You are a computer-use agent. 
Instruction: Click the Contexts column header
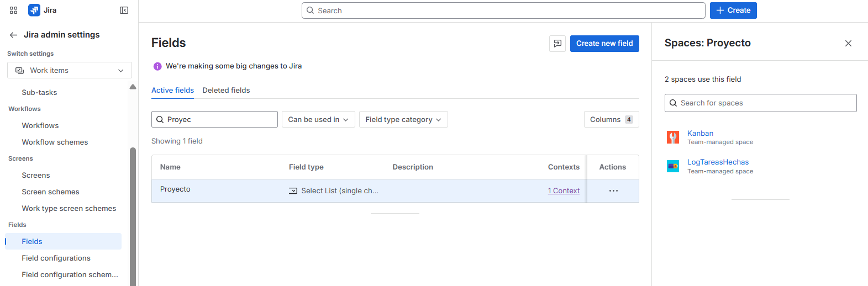coord(564,167)
